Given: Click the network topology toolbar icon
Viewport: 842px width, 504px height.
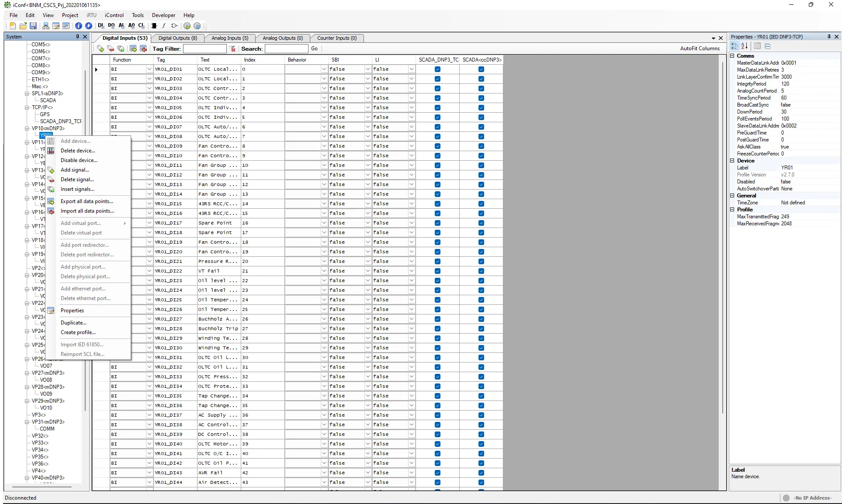Looking at the screenshot, I should (x=45, y=26).
